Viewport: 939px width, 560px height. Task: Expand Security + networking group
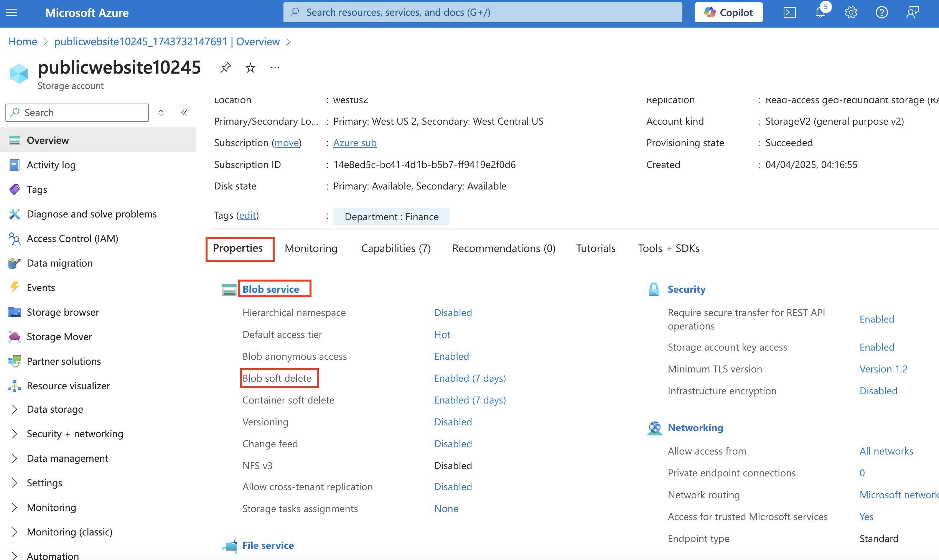[15, 434]
